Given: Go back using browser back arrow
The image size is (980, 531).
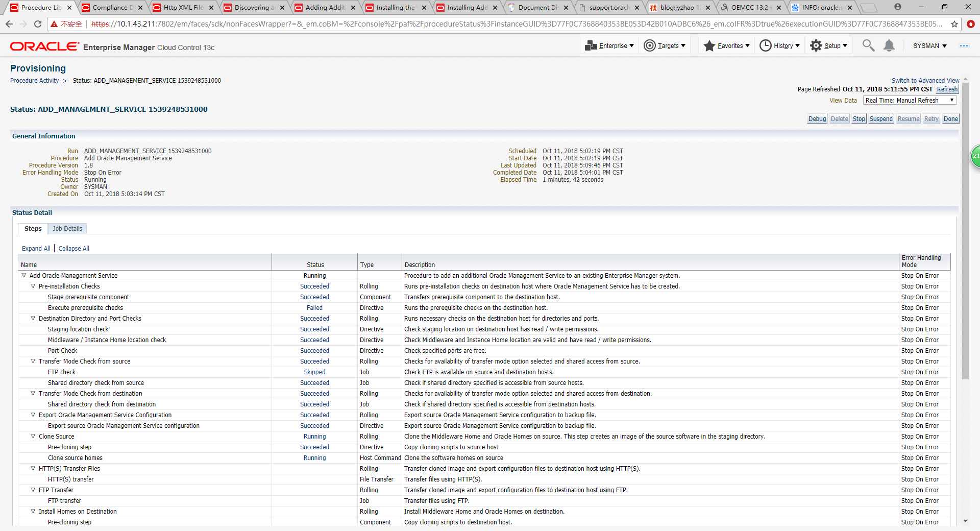Looking at the screenshot, I should (x=9, y=24).
